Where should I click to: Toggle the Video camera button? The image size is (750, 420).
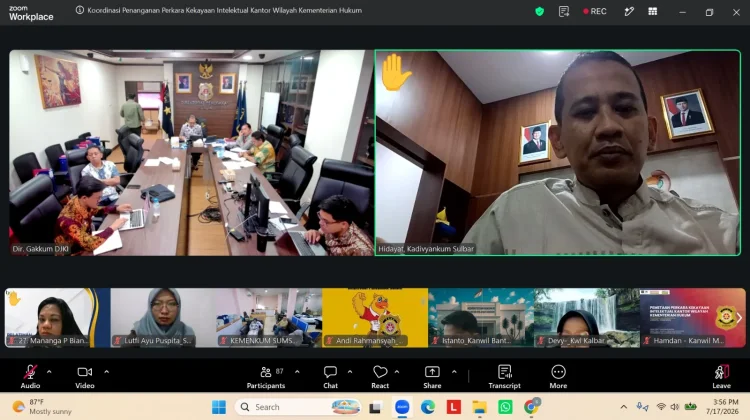coord(85,376)
